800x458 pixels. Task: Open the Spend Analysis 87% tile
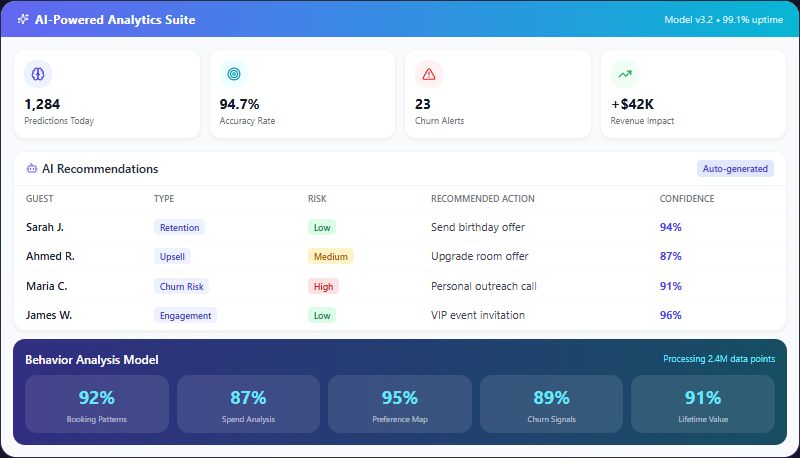(x=248, y=404)
